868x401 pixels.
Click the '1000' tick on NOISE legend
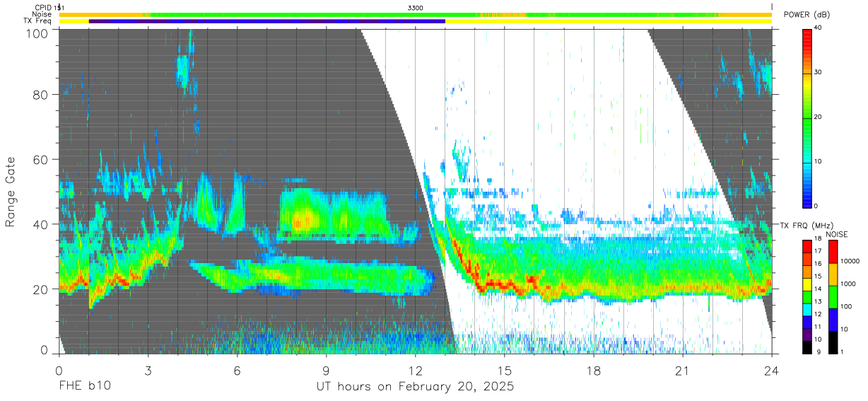pyautogui.click(x=848, y=284)
